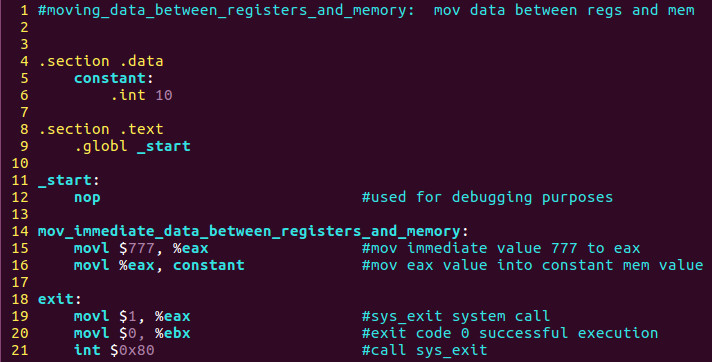Click the $0x80 interrupt operand
This screenshot has height=362, width=712.
[x=132, y=350]
